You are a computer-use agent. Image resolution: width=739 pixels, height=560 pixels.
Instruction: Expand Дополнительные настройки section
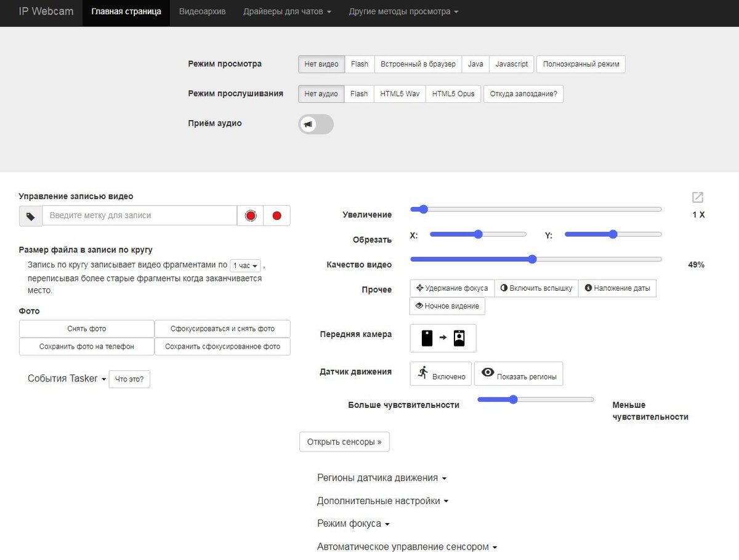[x=383, y=501]
